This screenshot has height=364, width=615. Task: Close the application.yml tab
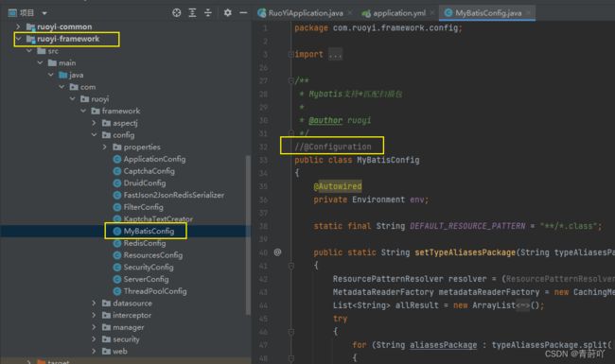coord(432,13)
